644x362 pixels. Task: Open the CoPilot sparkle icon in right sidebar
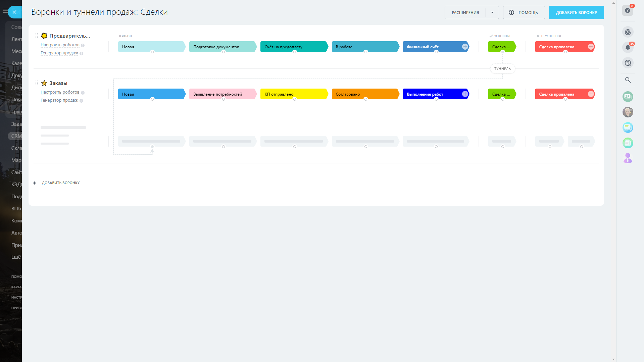pyautogui.click(x=628, y=32)
